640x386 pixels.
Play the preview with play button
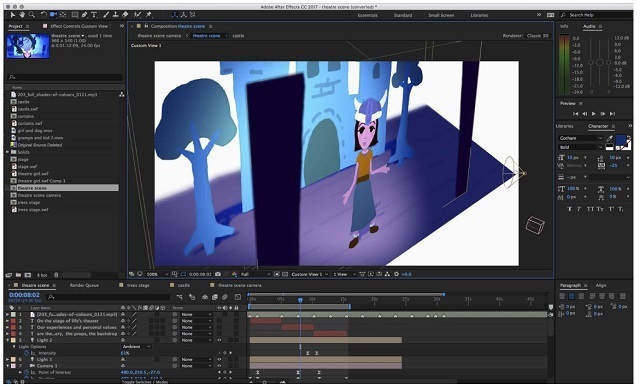593,114
